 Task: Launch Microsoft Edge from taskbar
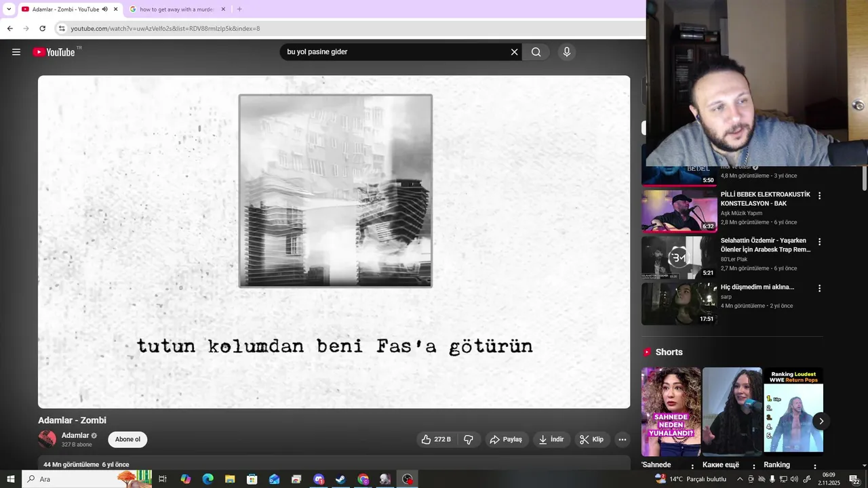208,479
